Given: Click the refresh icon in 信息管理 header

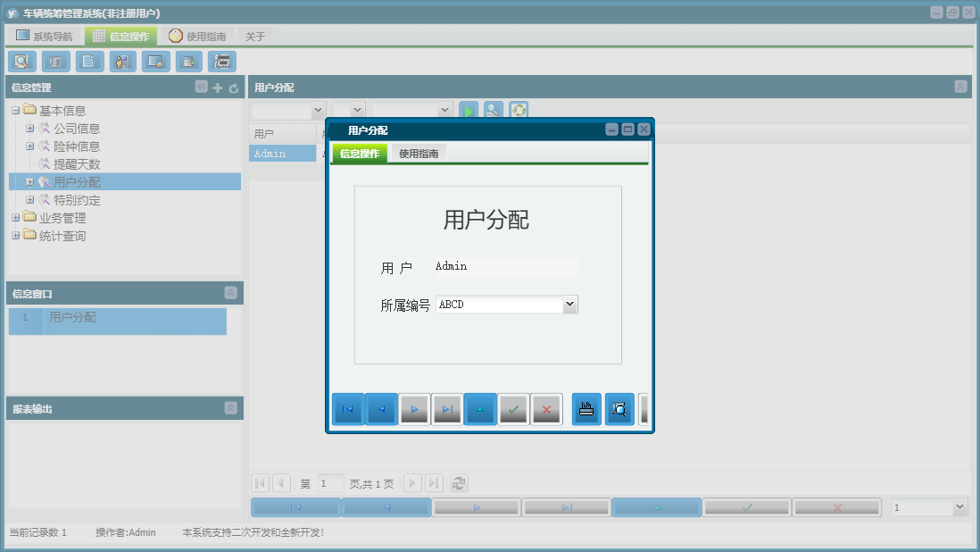Looking at the screenshot, I should [234, 88].
